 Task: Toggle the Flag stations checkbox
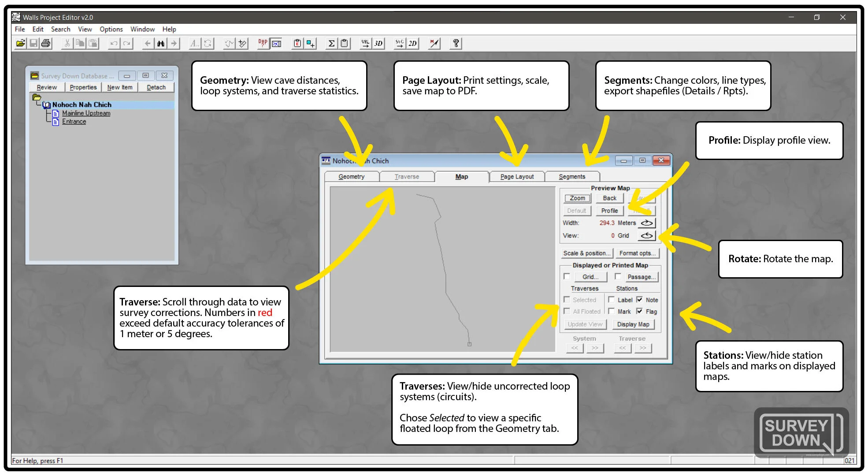640,311
